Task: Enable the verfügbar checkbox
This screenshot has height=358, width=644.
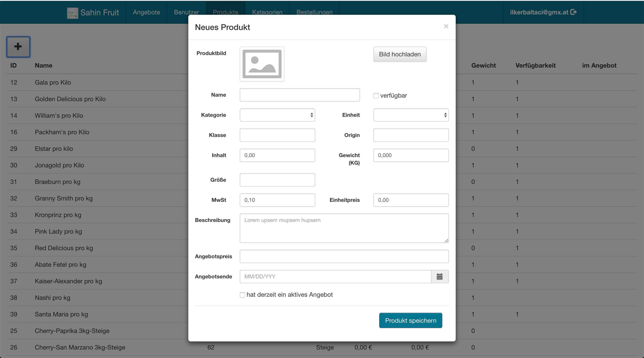Action: pos(376,96)
